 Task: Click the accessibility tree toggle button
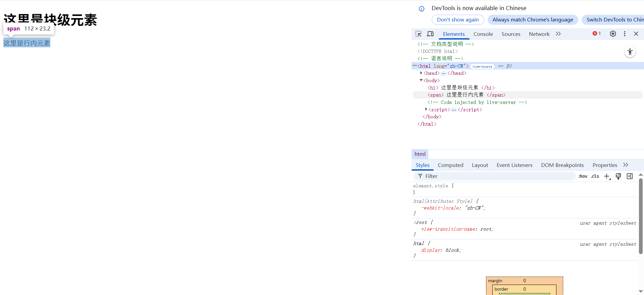click(630, 52)
